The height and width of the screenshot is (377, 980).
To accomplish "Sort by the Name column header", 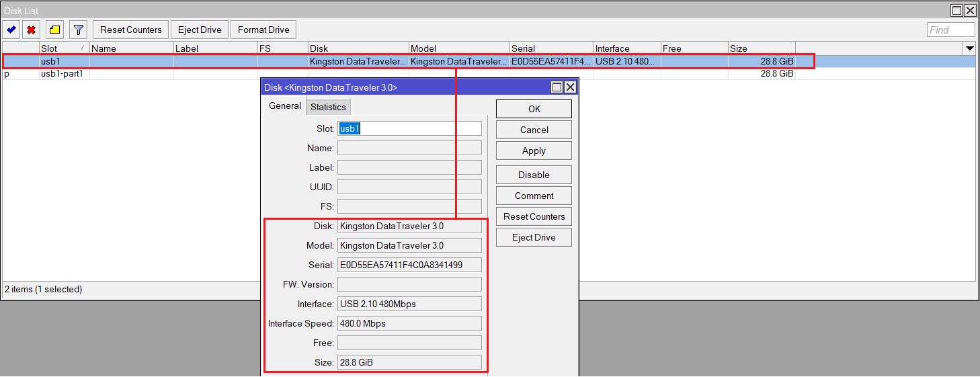I will tap(131, 48).
